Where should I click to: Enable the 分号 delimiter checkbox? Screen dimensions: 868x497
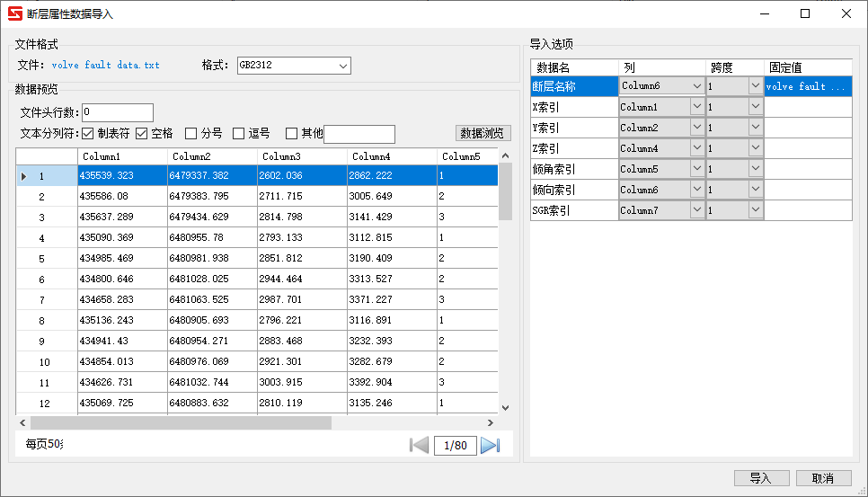click(x=191, y=133)
